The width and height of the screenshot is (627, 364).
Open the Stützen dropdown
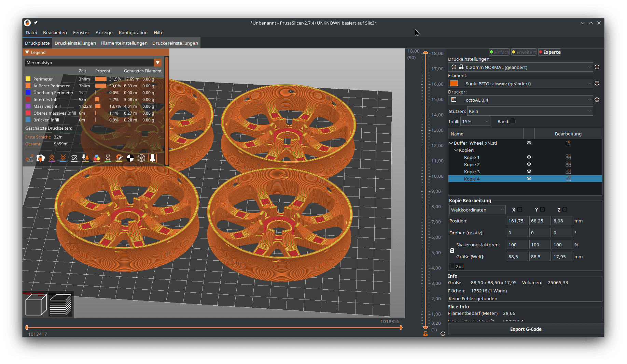530,111
